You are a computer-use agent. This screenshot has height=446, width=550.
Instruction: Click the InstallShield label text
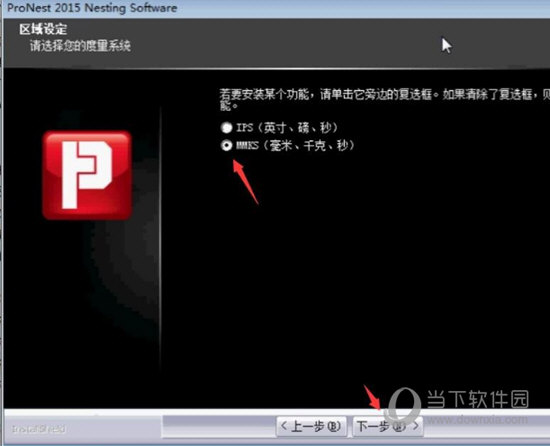[39, 429]
